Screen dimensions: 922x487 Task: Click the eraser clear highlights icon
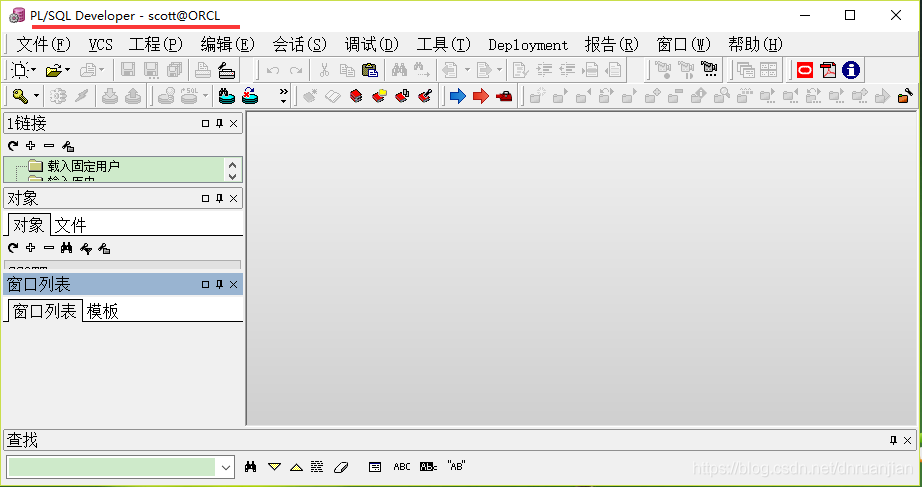click(x=341, y=467)
